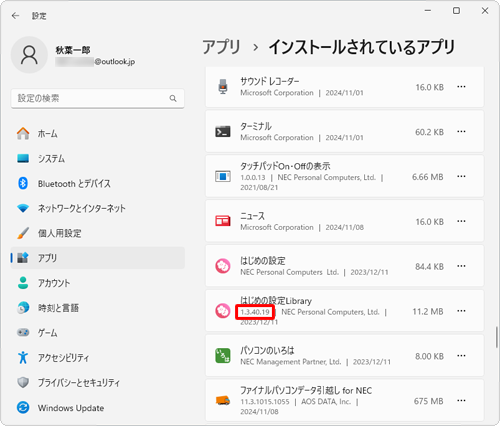Click the タッチパッドOn・Offの表示 app icon

click(x=223, y=176)
